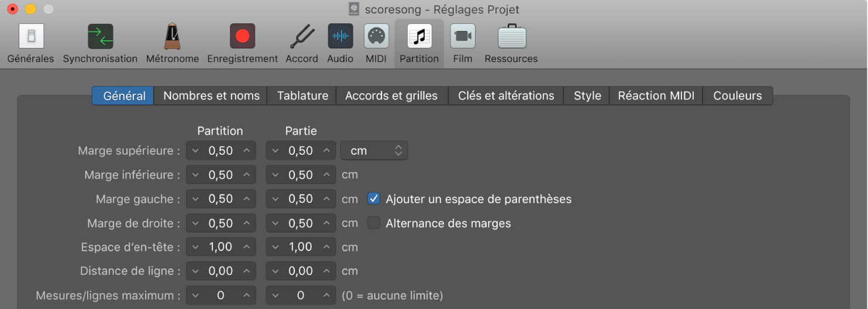Open the cm units dropdown

[374, 151]
